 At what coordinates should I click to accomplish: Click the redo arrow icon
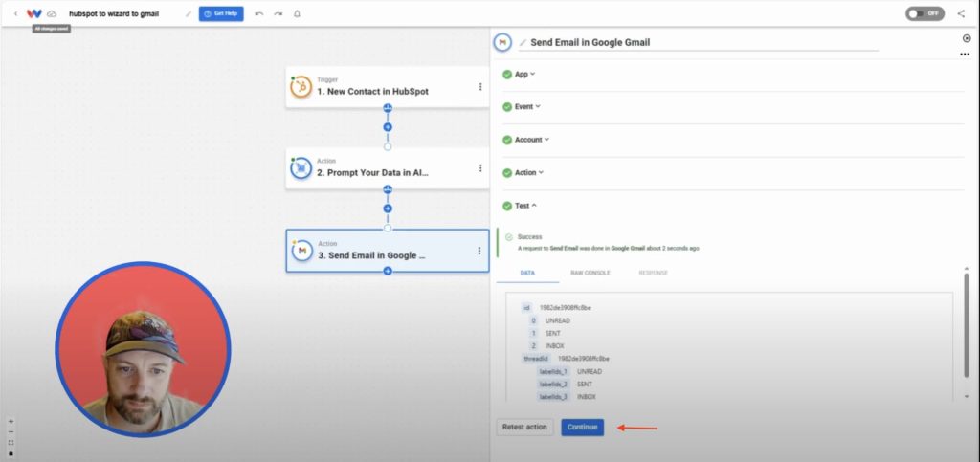[x=278, y=13]
